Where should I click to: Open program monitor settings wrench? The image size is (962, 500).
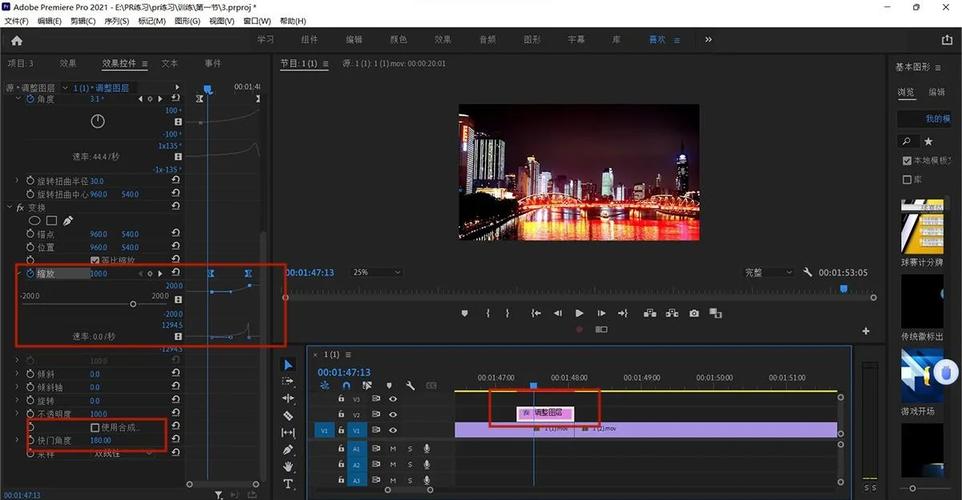(807, 272)
